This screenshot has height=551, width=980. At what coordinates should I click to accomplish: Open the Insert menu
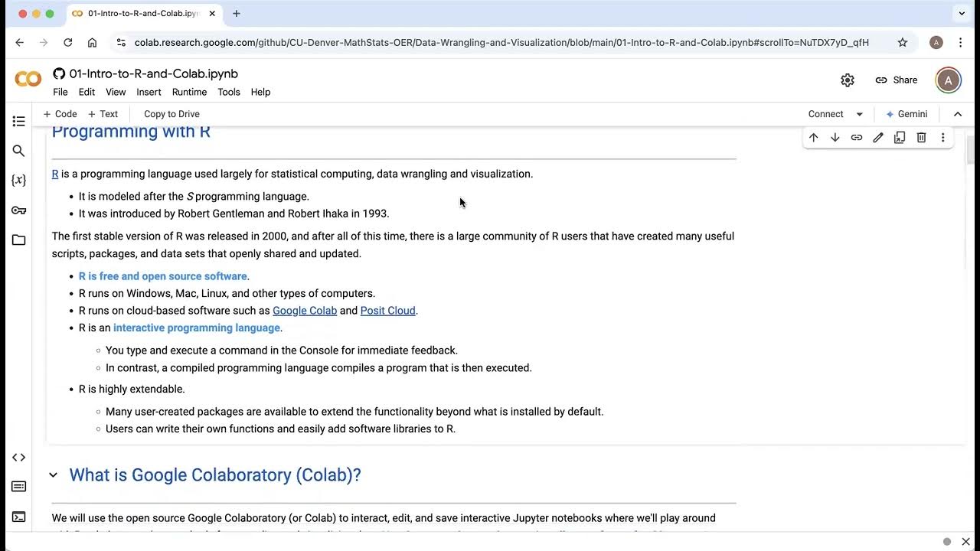(x=149, y=92)
